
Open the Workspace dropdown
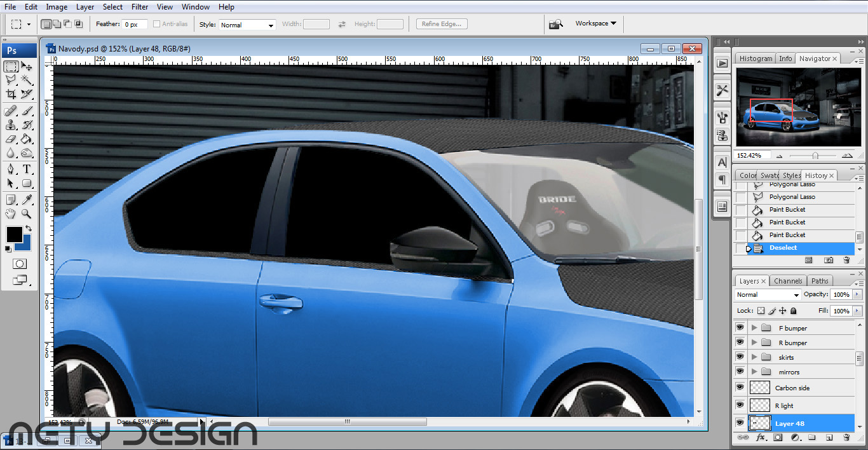(x=595, y=24)
